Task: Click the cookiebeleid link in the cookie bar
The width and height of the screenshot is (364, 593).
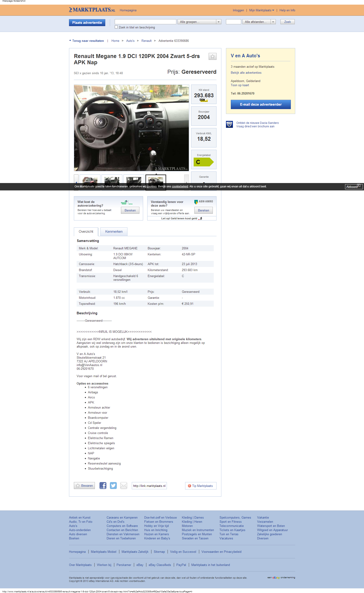Action: point(180,186)
